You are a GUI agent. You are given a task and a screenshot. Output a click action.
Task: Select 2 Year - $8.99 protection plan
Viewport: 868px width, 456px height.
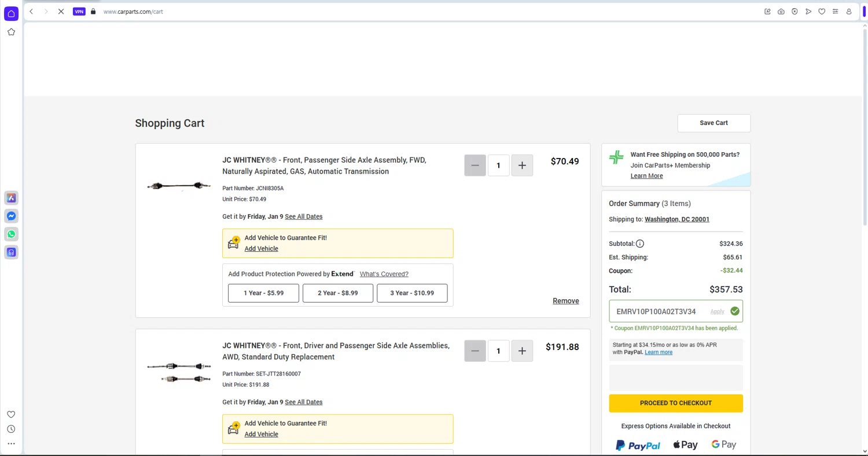[x=338, y=293]
